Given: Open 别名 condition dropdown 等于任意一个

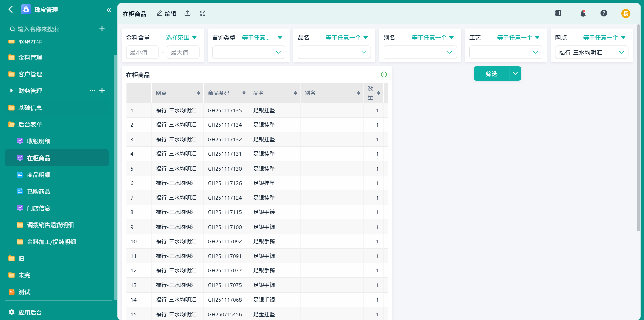Looking at the screenshot, I should point(433,37).
